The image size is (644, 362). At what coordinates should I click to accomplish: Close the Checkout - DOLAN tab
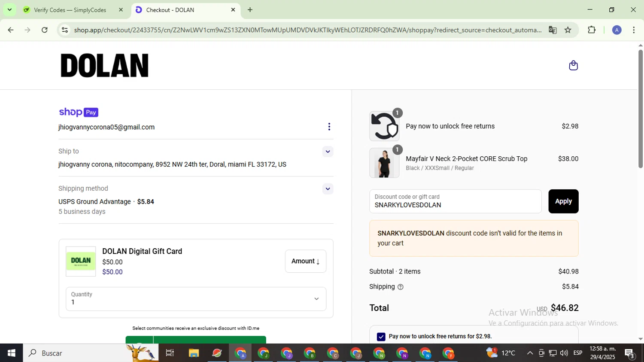point(233,9)
